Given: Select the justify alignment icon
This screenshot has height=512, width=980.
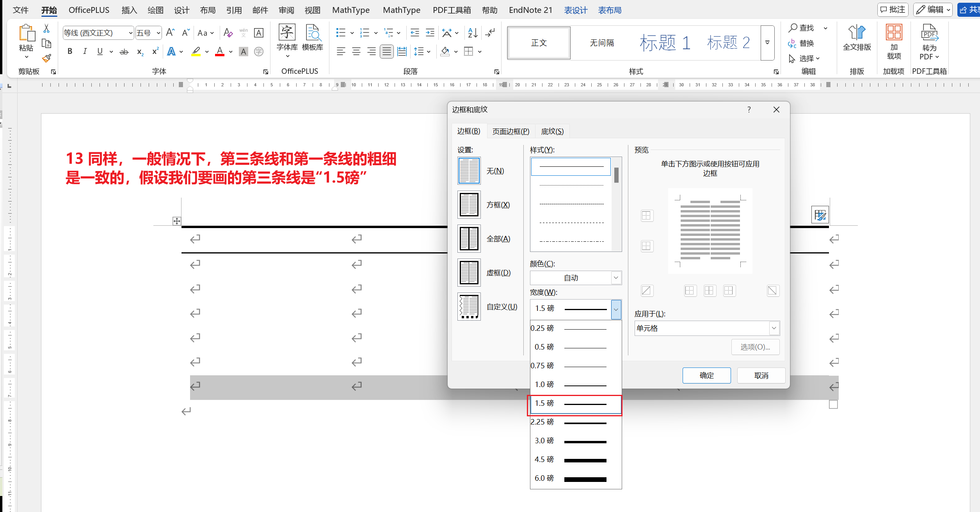Looking at the screenshot, I should 386,52.
